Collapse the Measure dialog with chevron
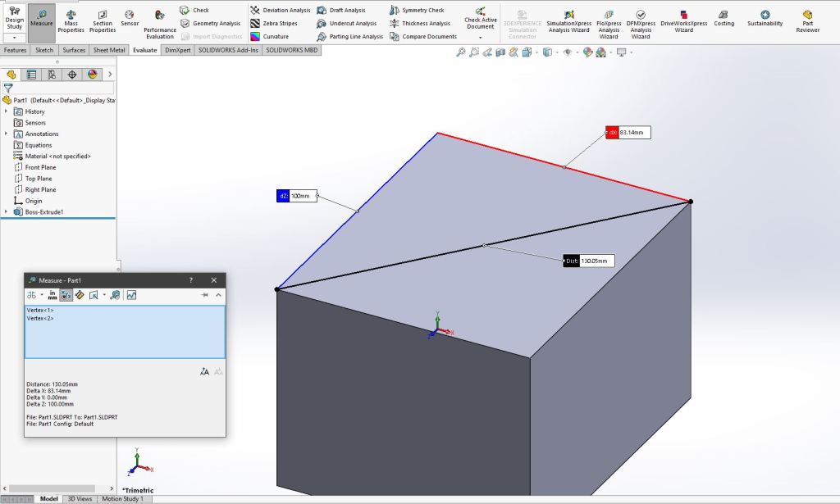The width and height of the screenshot is (840, 504). (219, 295)
